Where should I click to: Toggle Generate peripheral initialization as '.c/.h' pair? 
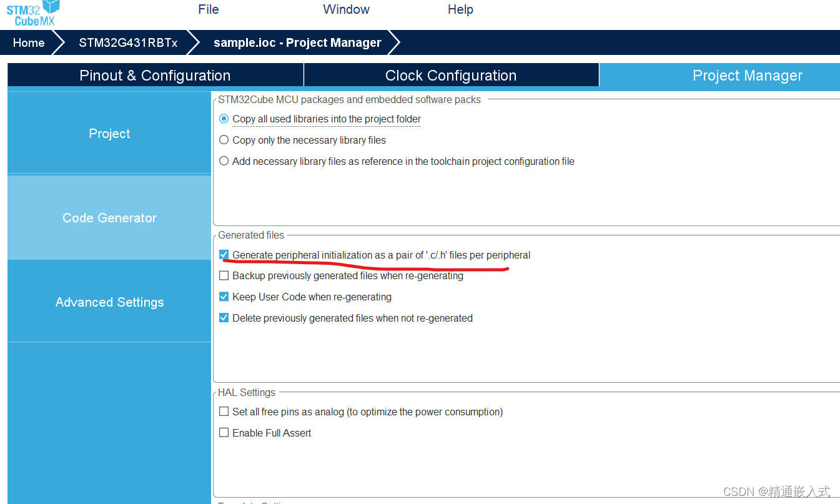[224, 255]
